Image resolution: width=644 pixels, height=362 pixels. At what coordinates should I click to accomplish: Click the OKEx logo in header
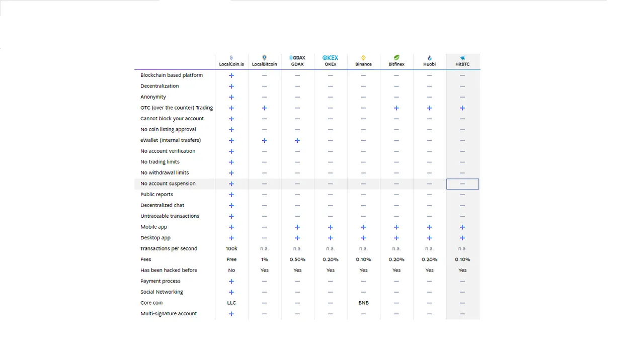(x=331, y=58)
